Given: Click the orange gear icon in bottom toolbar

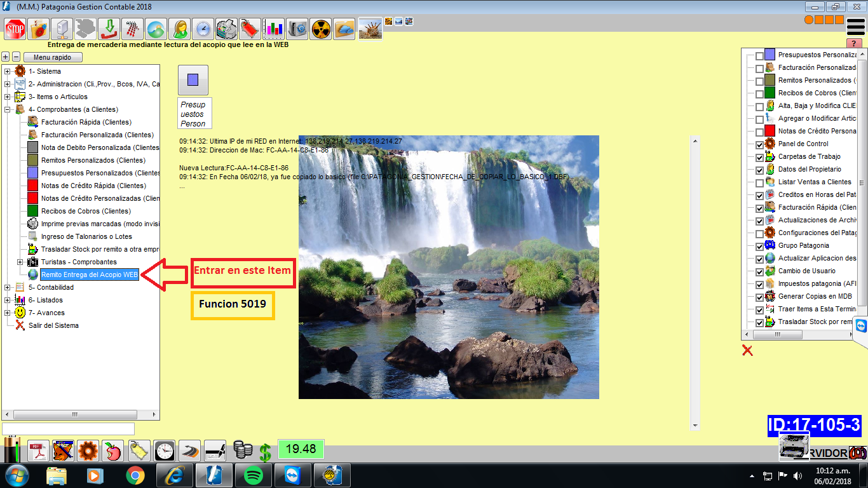Looking at the screenshot, I should coord(88,451).
